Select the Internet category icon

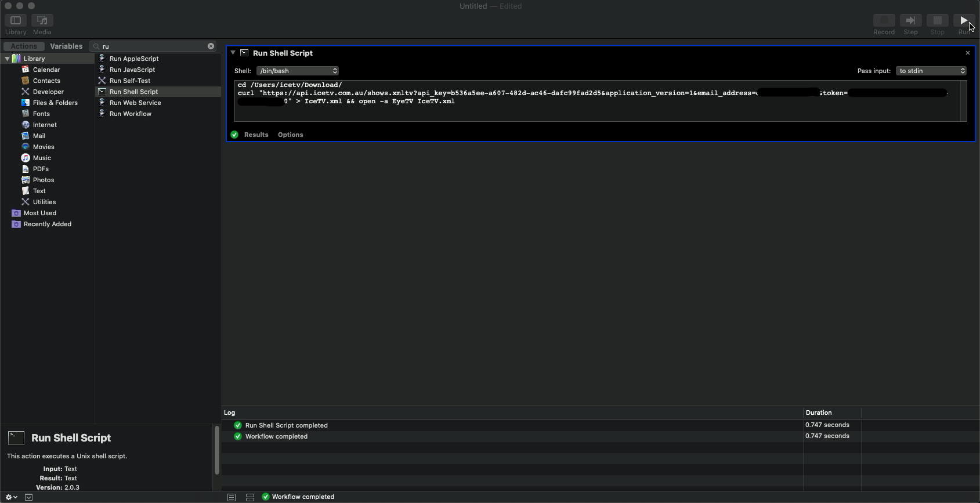(26, 125)
